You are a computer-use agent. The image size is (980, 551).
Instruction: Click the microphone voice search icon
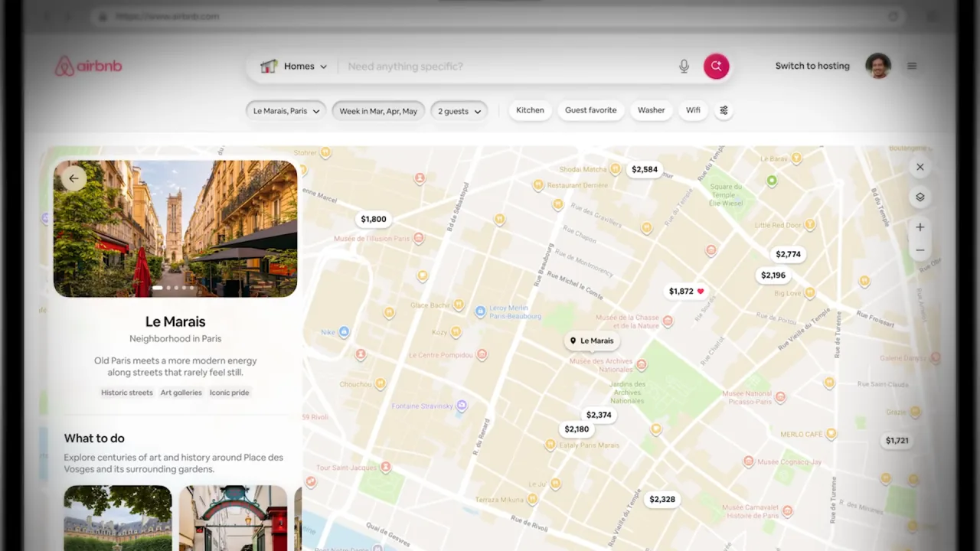click(x=684, y=67)
